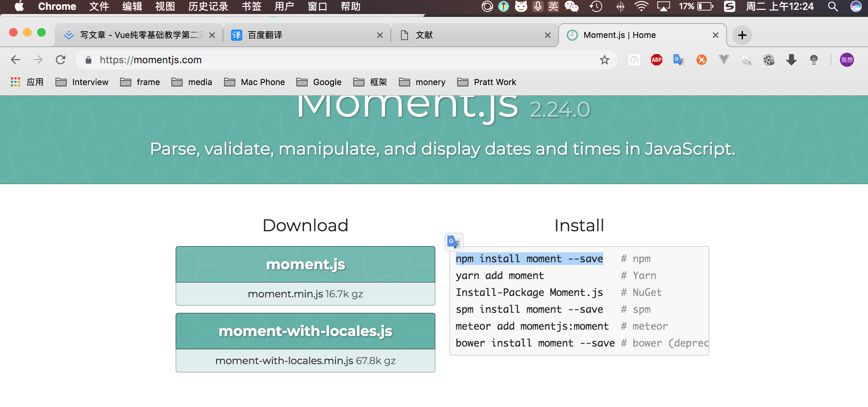Download moment.js

[305, 264]
